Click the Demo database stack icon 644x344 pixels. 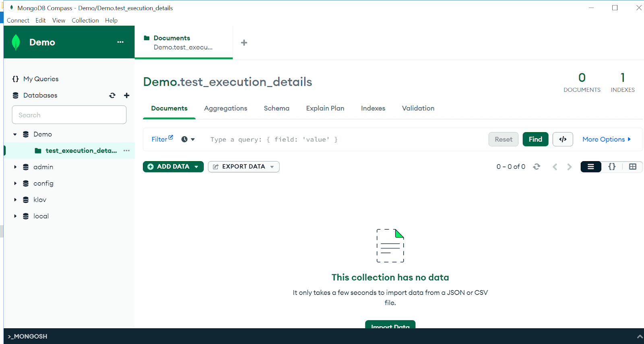pos(26,134)
